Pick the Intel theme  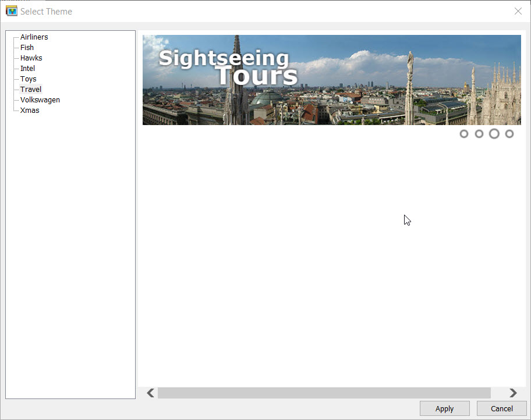(27, 69)
